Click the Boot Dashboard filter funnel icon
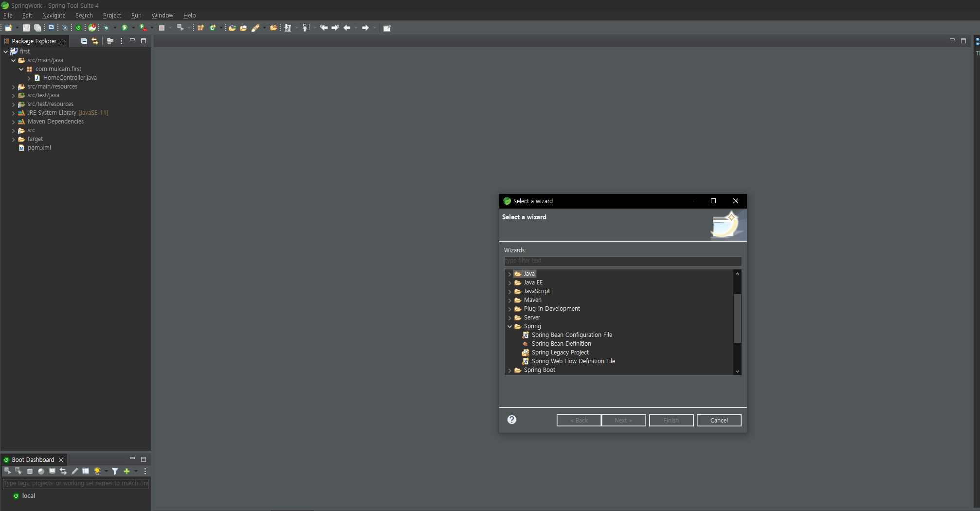Screen dimensions: 980x511 [x=115, y=471]
